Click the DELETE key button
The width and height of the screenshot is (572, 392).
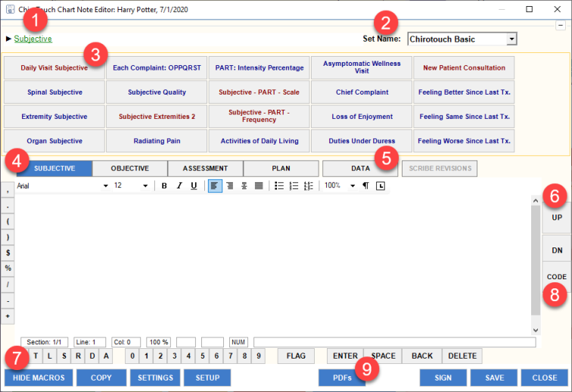(x=462, y=356)
